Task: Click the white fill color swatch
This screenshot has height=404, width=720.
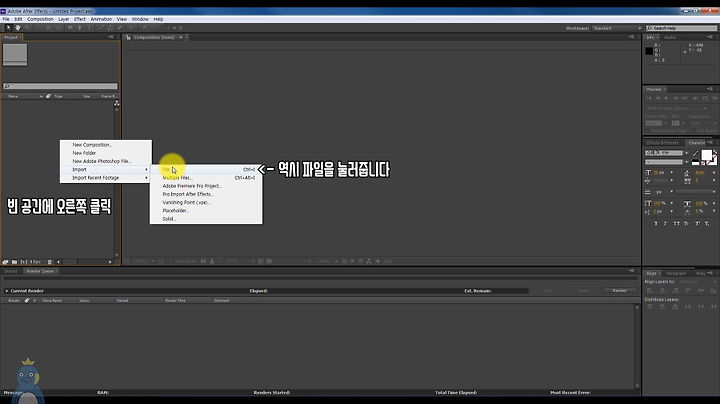Action: point(706,155)
